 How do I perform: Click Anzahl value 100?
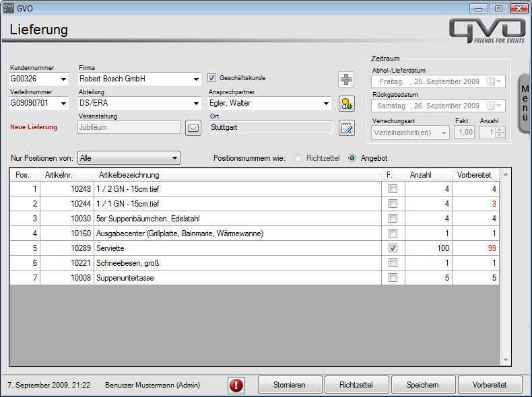[443, 248]
